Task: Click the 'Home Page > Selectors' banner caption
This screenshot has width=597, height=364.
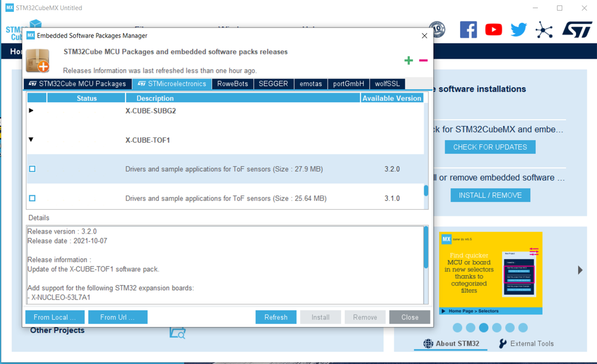Action: [x=473, y=311]
